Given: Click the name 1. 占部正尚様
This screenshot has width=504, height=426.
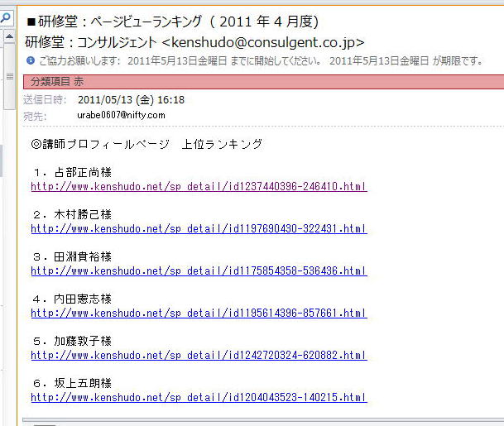Looking at the screenshot, I should coord(72,173).
